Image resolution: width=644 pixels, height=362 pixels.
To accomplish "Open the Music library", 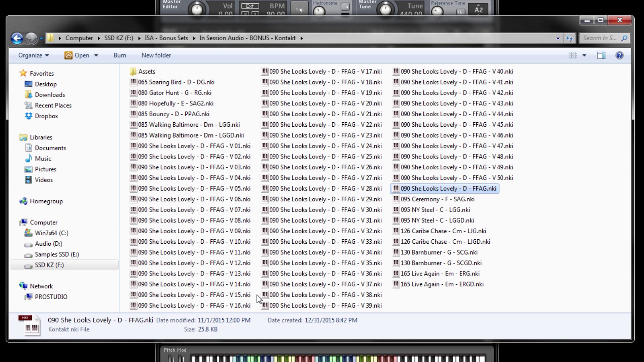I will pyautogui.click(x=43, y=158).
